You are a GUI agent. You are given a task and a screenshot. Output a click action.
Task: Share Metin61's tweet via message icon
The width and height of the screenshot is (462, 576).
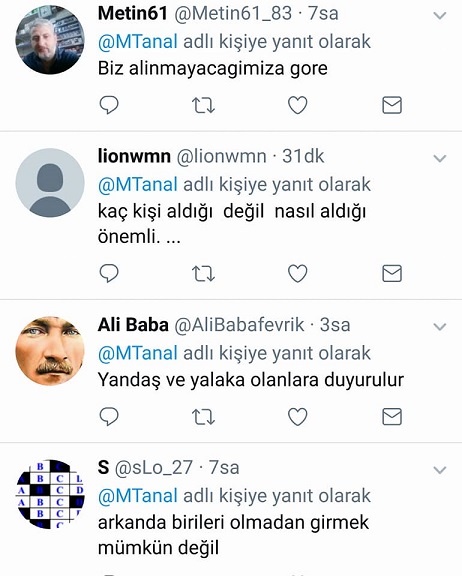click(x=392, y=105)
